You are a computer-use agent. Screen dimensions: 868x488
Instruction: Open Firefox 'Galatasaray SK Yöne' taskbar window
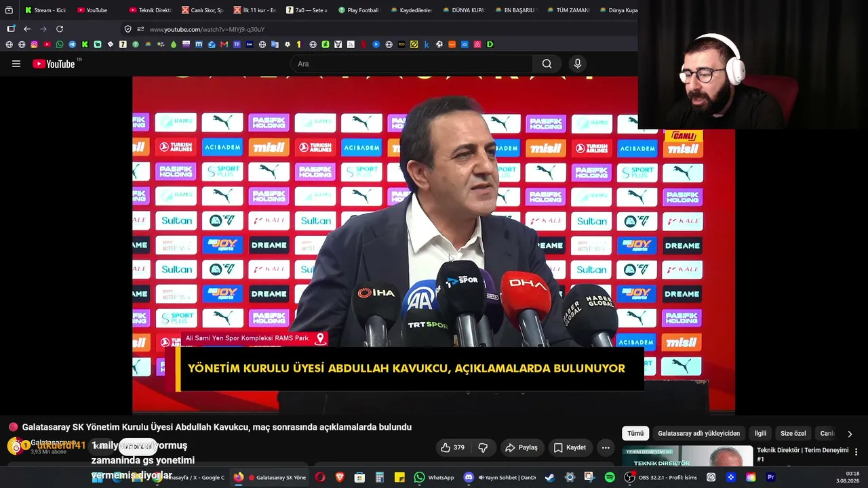pos(269,477)
